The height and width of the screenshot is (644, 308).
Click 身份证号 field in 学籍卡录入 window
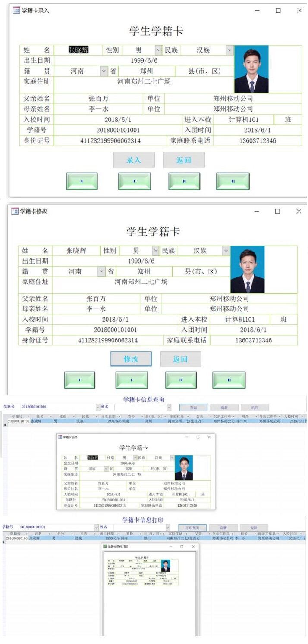[x=110, y=141]
